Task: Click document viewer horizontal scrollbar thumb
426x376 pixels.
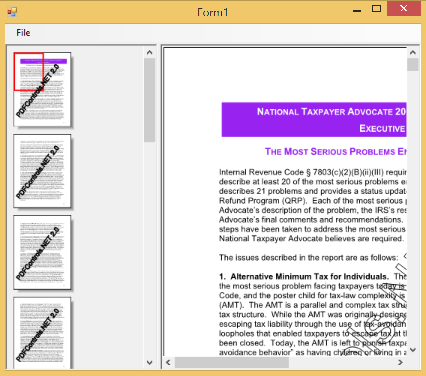Action: (x=232, y=362)
